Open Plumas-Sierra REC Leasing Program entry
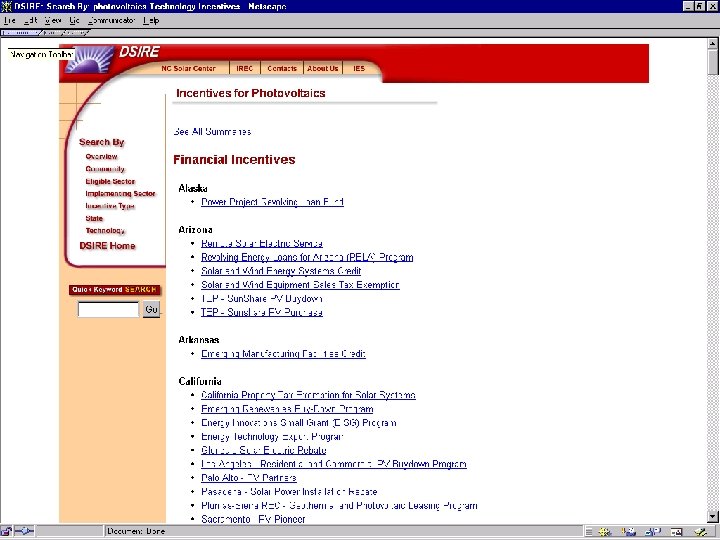The height and width of the screenshot is (540, 720). (x=339, y=505)
